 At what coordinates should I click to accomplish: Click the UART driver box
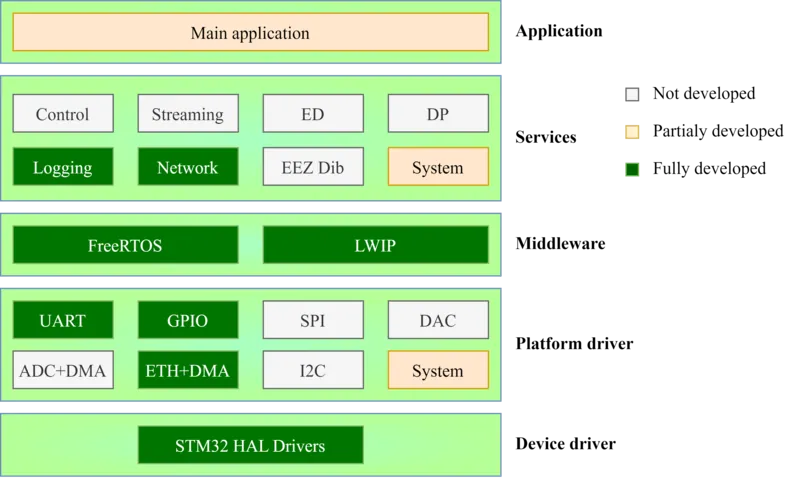pos(63,320)
